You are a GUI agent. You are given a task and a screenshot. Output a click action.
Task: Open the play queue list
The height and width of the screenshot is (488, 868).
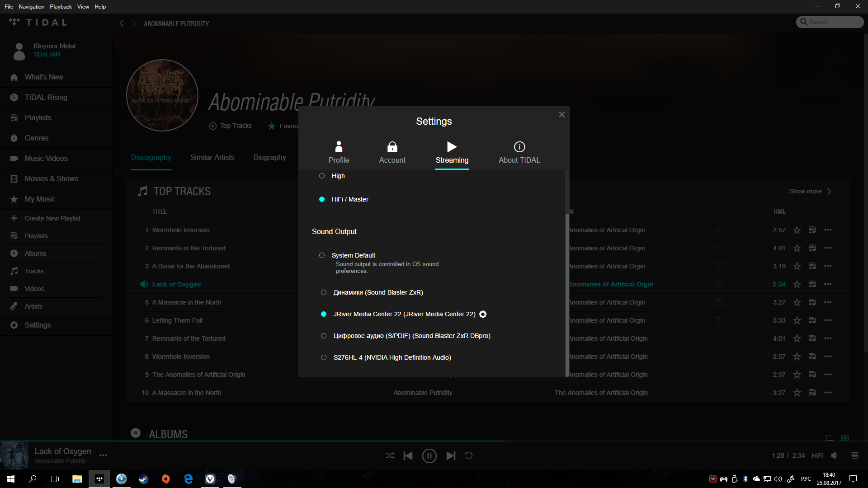tap(855, 455)
